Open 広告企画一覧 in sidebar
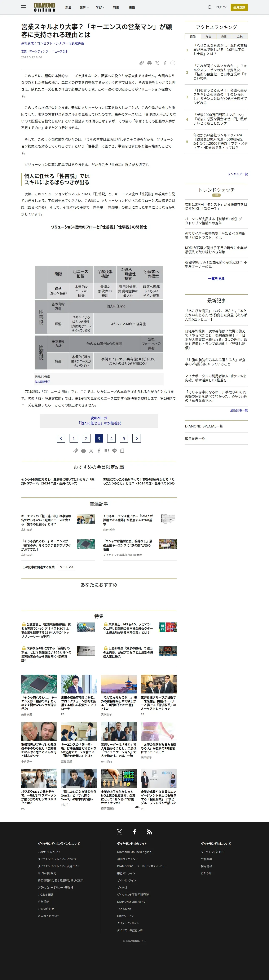This screenshot has height=980, width=269. click(x=195, y=438)
